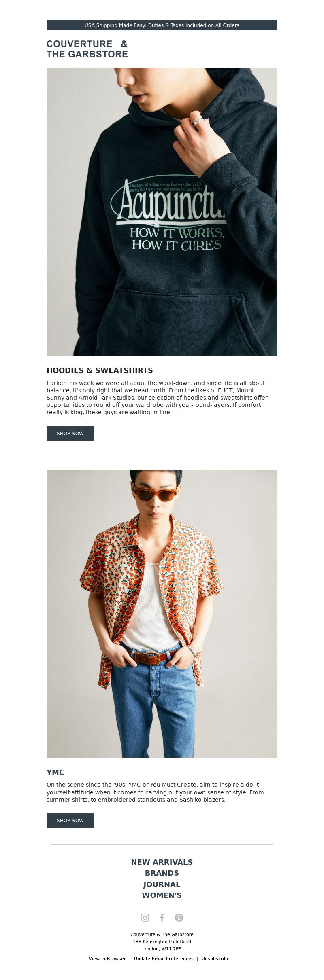The width and height of the screenshot is (324, 980).
Task: Click View in Browser link
Action: tap(107, 959)
